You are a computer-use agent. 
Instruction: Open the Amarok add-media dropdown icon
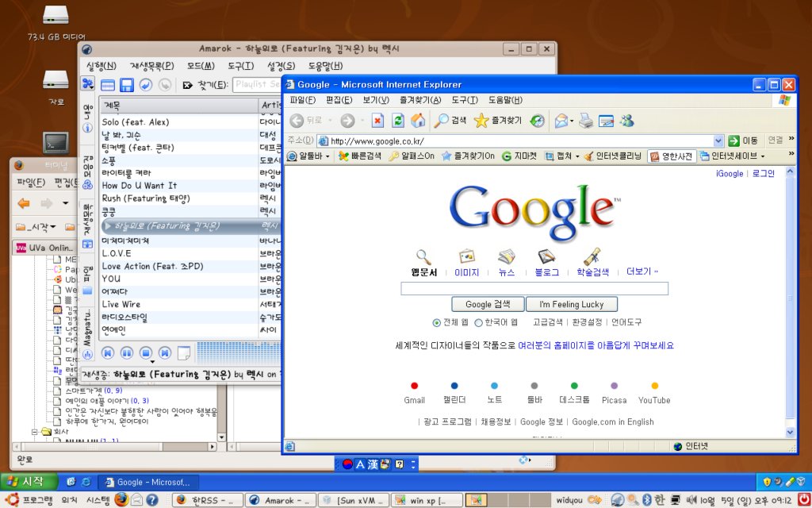click(x=87, y=84)
